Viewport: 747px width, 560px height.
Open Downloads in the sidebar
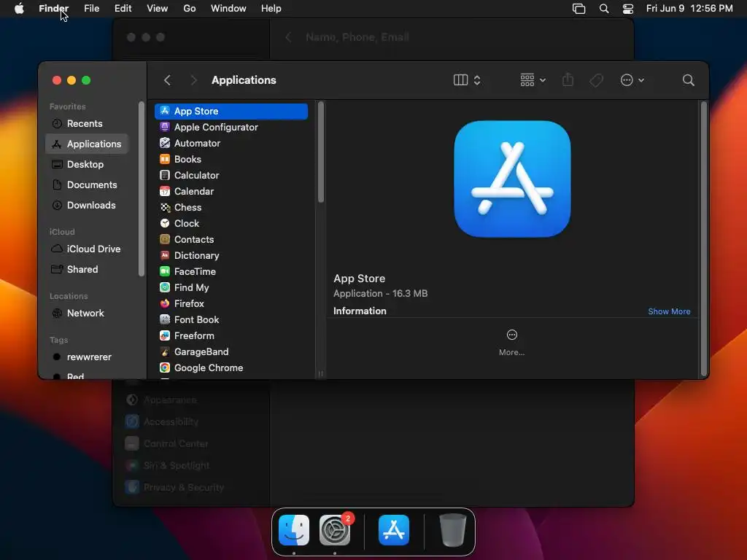tap(88, 205)
